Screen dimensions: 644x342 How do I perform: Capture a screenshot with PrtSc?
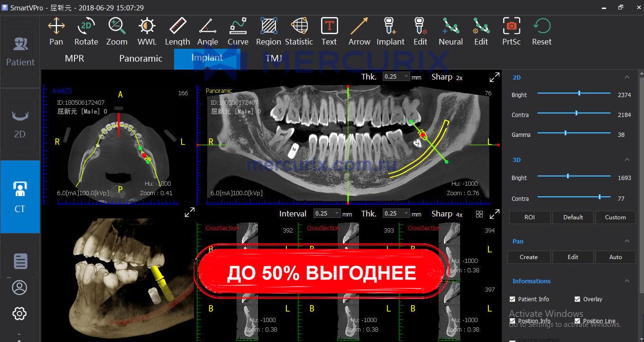point(512,31)
